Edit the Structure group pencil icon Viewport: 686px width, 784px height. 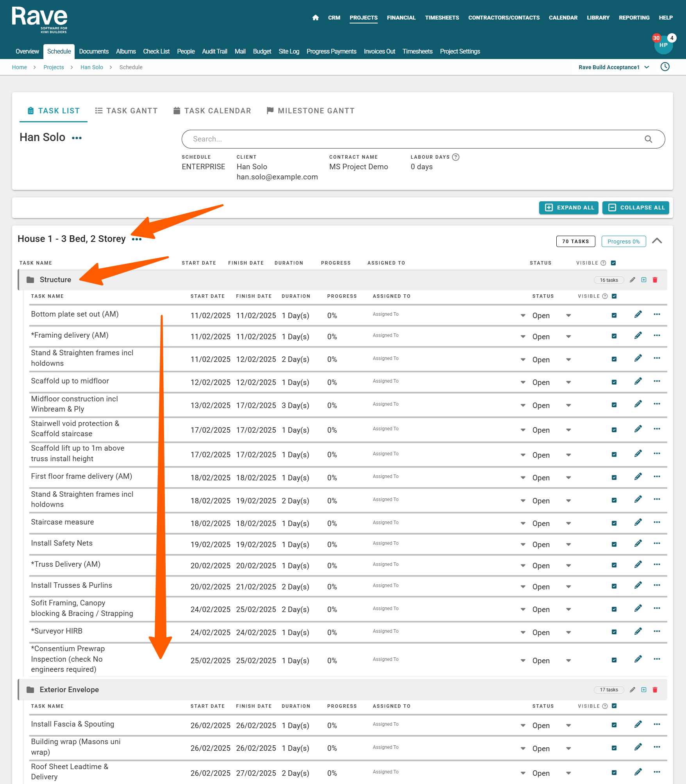click(x=632, y=280)
